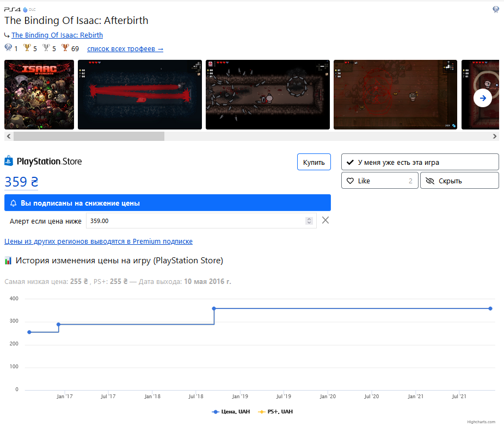Click the gallery scrollbar left arrow

9,136
